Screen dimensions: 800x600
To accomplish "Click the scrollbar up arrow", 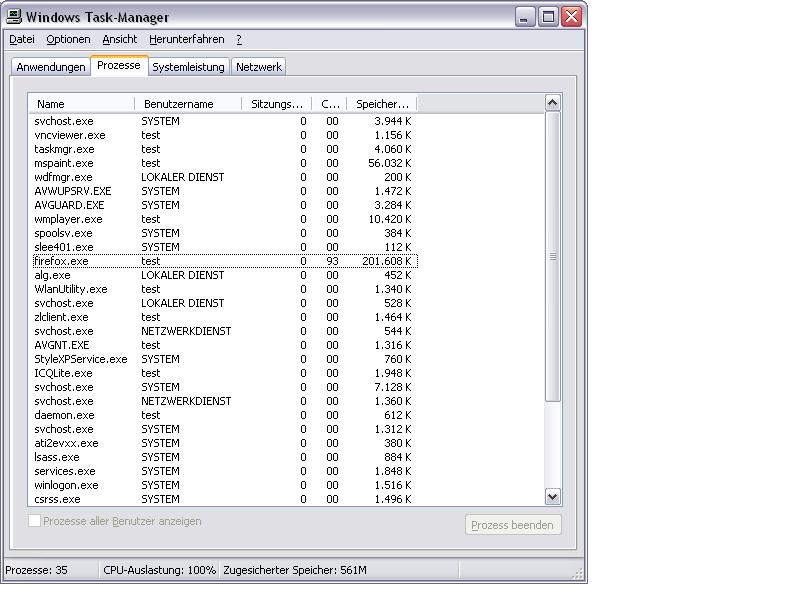I will point(553,104).
